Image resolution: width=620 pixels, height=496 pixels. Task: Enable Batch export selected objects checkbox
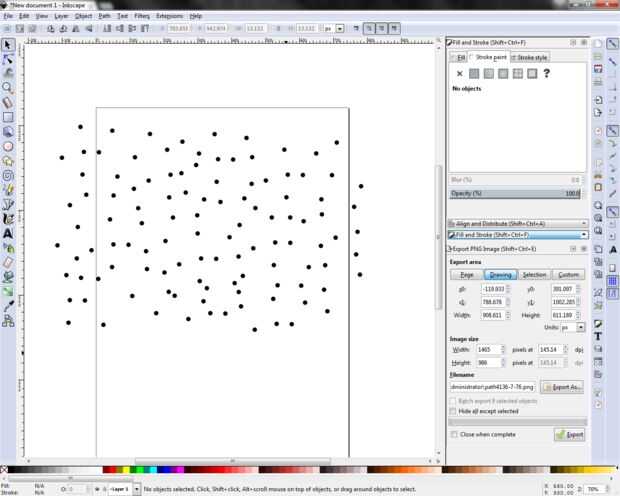(454, 401)
